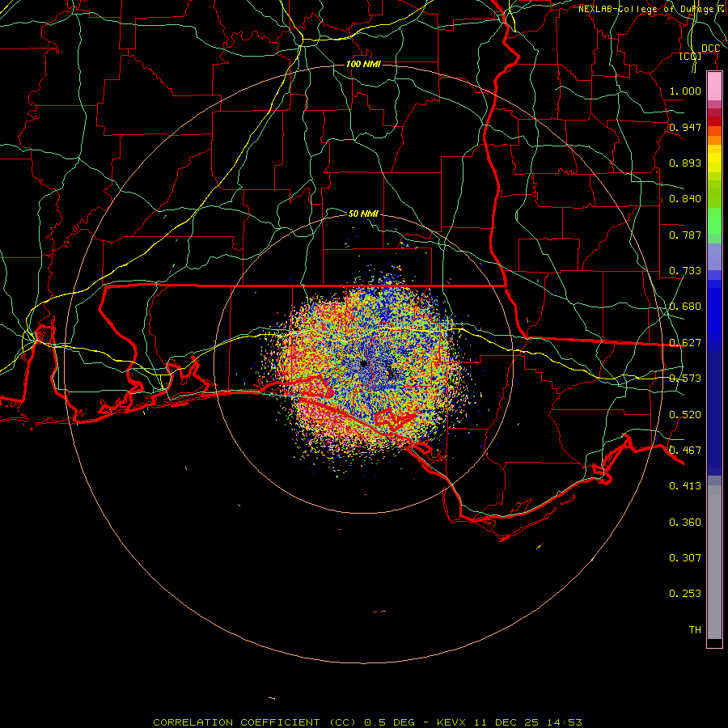Click the 100 NMI range ring label

(363, 64)
